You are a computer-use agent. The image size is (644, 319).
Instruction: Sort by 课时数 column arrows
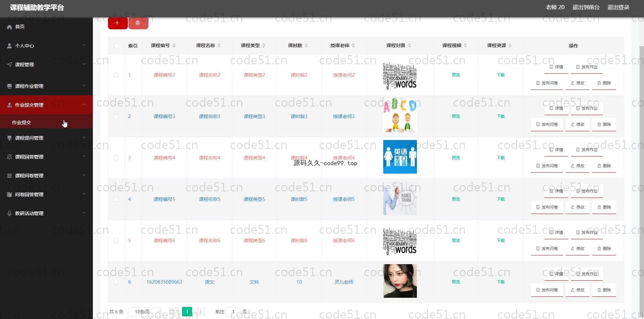[x=306, y=45]
